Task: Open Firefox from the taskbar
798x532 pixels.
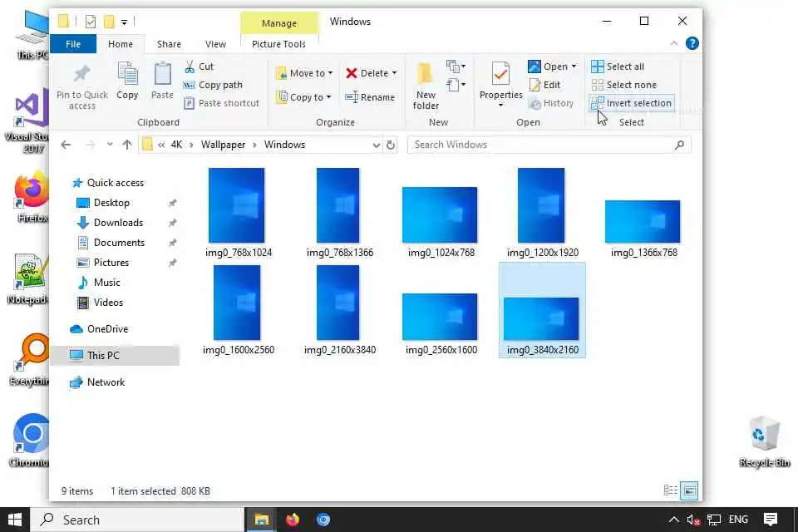Action: [x=292, y=520]
